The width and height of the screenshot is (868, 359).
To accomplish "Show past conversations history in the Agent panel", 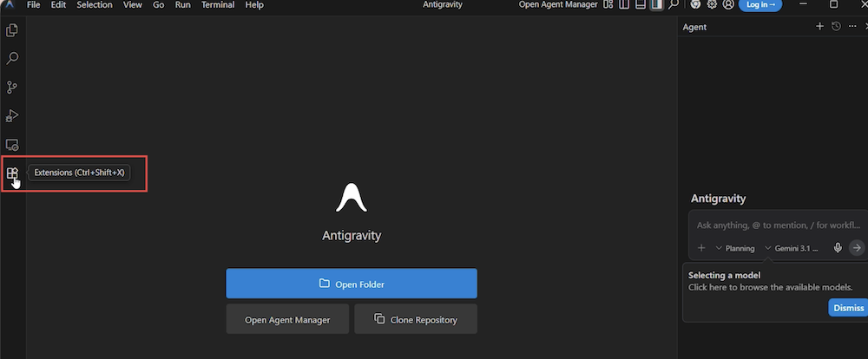I will (836, 27).
